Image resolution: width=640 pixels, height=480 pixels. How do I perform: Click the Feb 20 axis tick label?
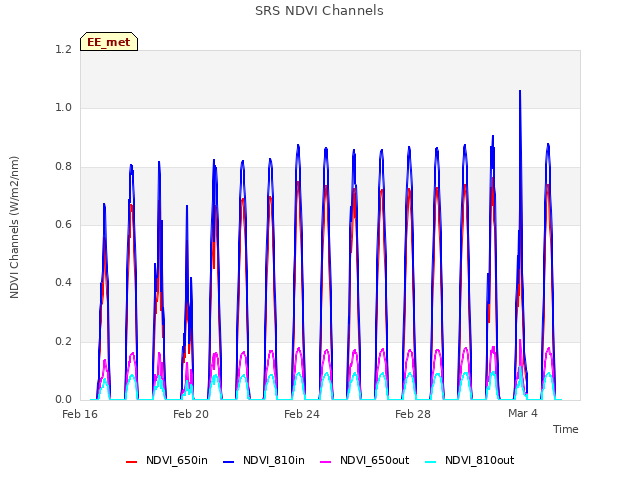click(x=191, y=414)
